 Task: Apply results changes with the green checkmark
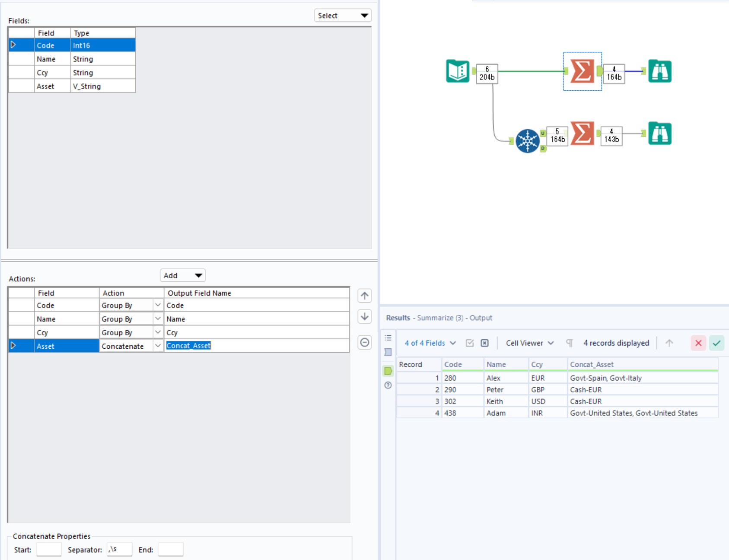pyautogui.click(x=717, y=343)
